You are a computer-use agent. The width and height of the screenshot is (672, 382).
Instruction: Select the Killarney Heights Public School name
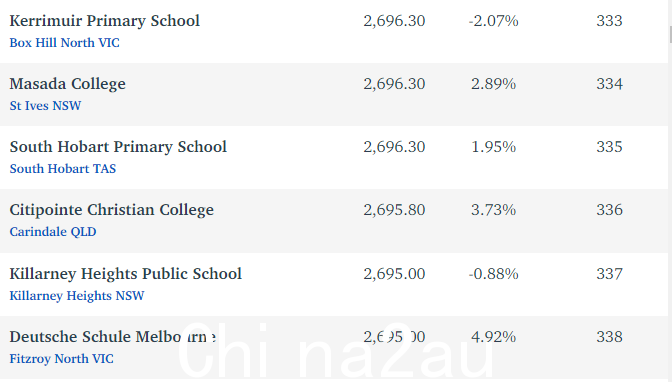pos(126,274)
